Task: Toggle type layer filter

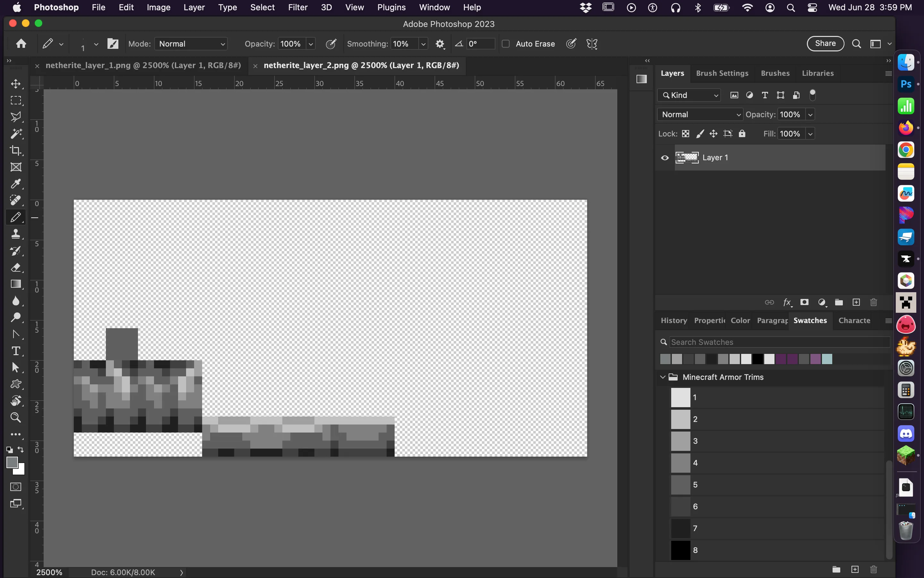Action: coord(765,95)
